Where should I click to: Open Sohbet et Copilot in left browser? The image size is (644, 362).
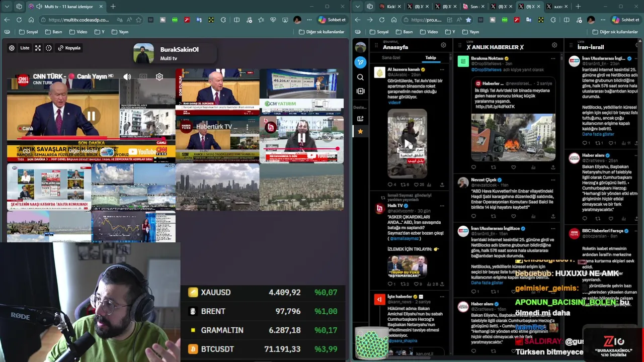(332, 20)
